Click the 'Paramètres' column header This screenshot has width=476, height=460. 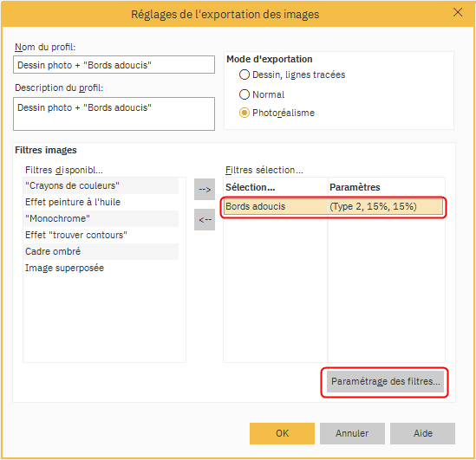[387, 187]
